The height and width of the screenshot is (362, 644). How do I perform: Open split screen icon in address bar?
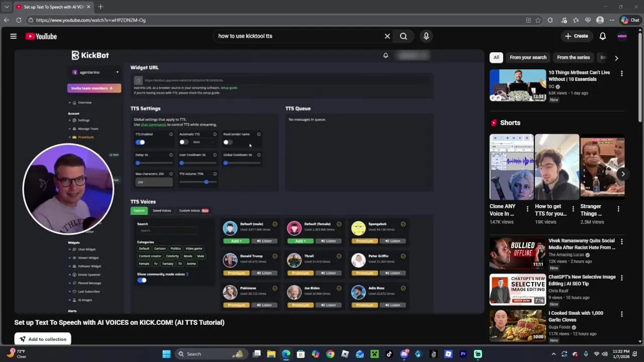click(x=528, y=20)
